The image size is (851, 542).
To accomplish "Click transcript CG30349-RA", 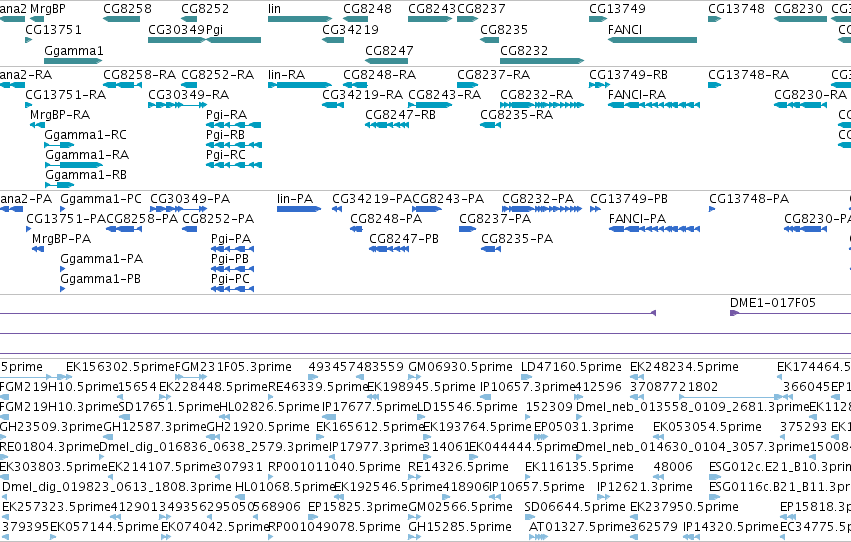I will coord(177,105).
